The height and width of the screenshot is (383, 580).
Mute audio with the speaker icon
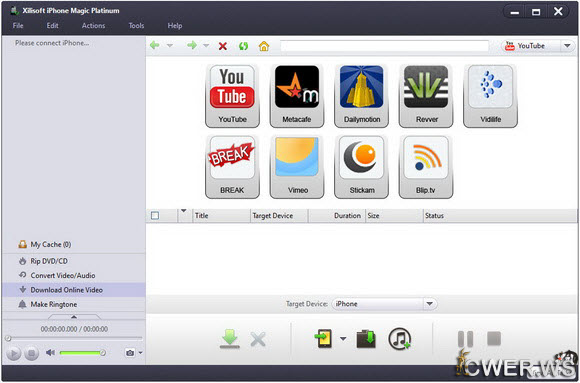(50, 353)
